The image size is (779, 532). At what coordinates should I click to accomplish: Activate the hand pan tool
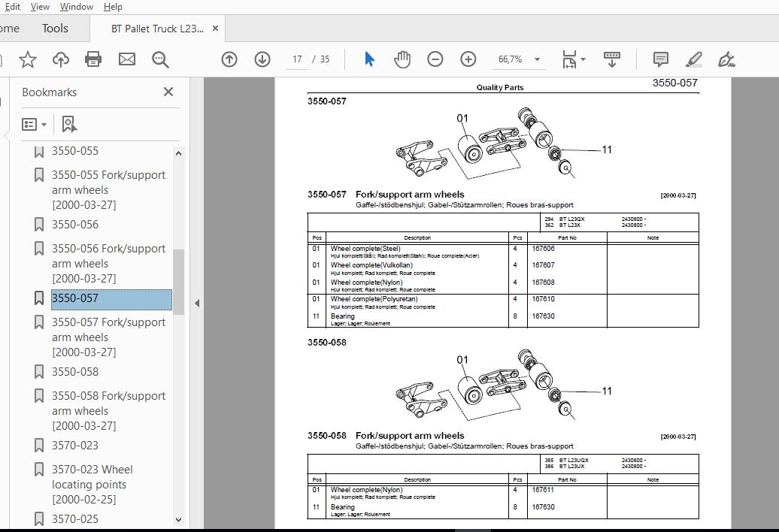(x=402, y=59)
